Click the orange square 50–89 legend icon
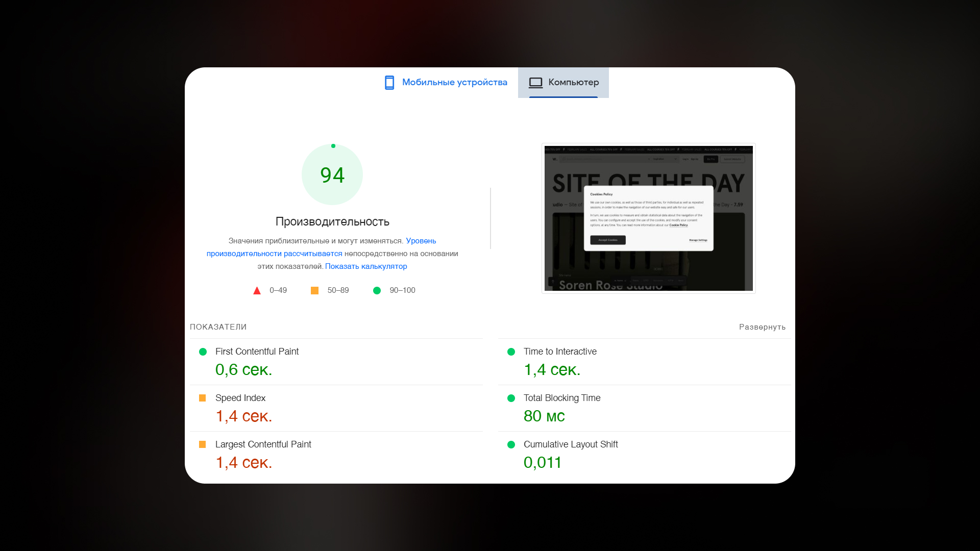This screenshot has width=980, height=551. (x=314, y=290)
